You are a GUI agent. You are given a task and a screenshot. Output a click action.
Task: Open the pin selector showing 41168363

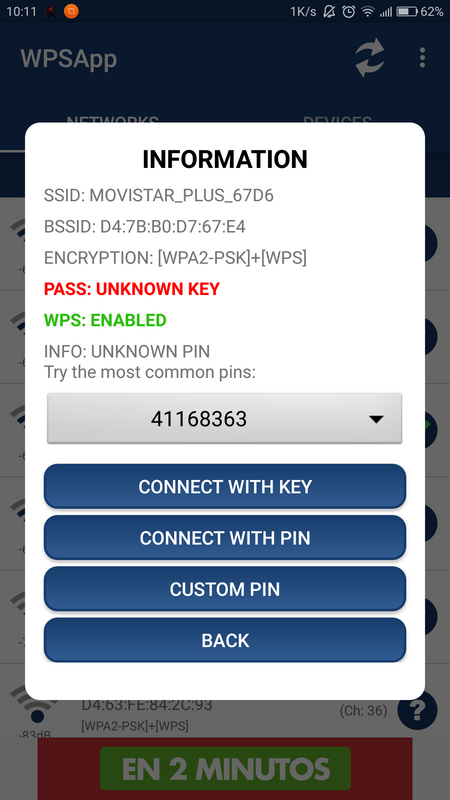224,418
